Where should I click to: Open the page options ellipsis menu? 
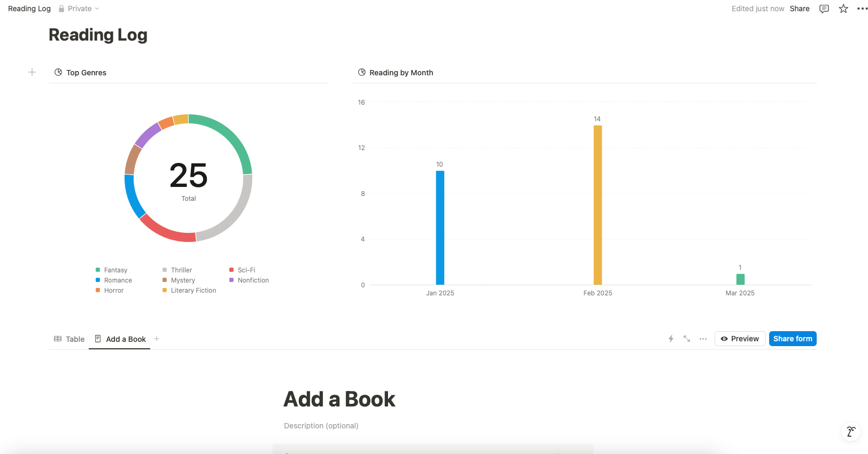(x=862, y=9)
